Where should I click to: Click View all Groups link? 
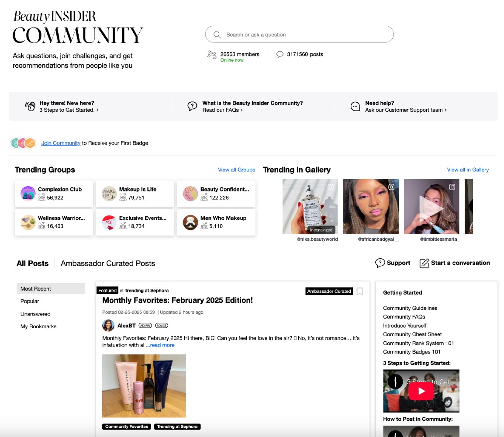237,170
